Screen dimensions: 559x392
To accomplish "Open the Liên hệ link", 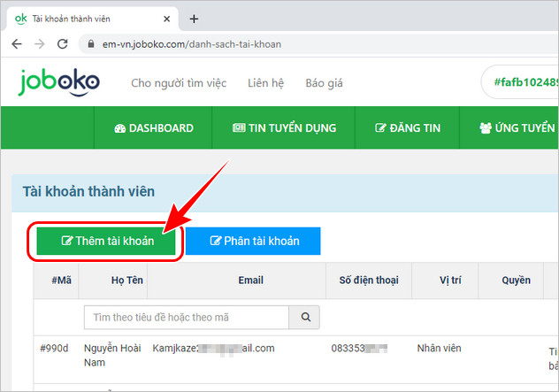I will click(x=265, y=83).
